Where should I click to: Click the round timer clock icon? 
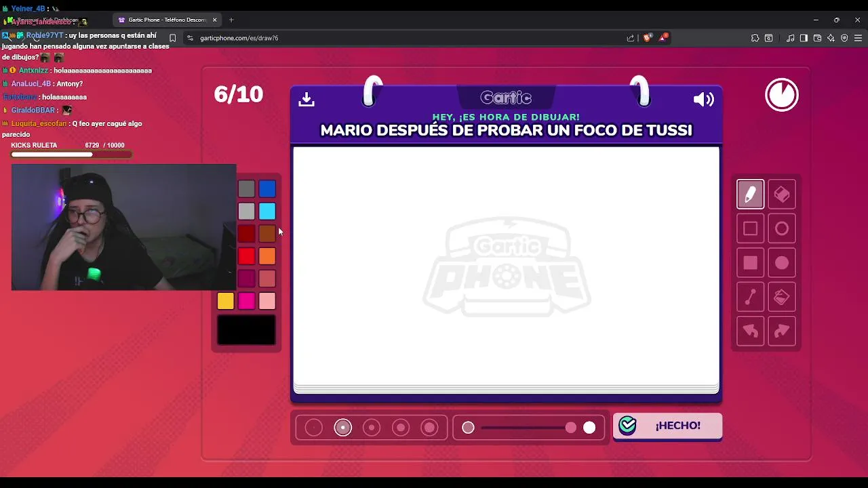click(x=782, y=95)
